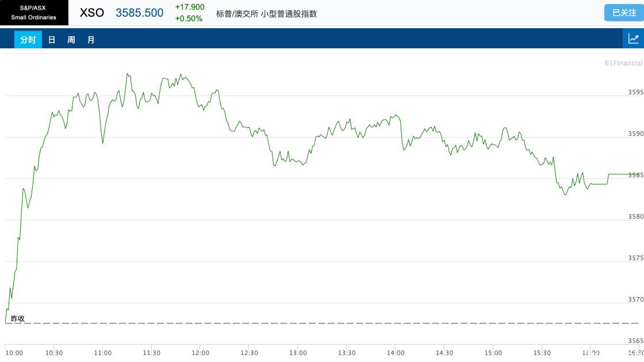Click the 3595 price axis label

tap(635, 92)
